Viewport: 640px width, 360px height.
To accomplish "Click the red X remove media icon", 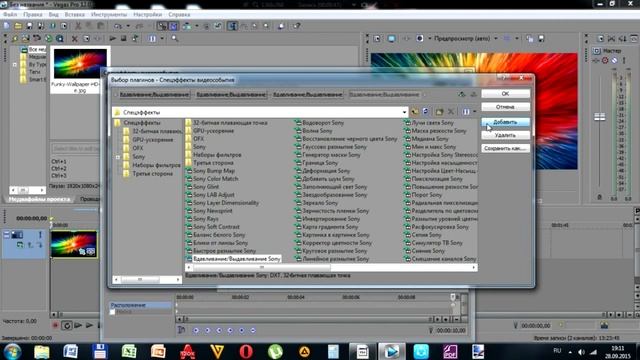I will tap(74, 39).
